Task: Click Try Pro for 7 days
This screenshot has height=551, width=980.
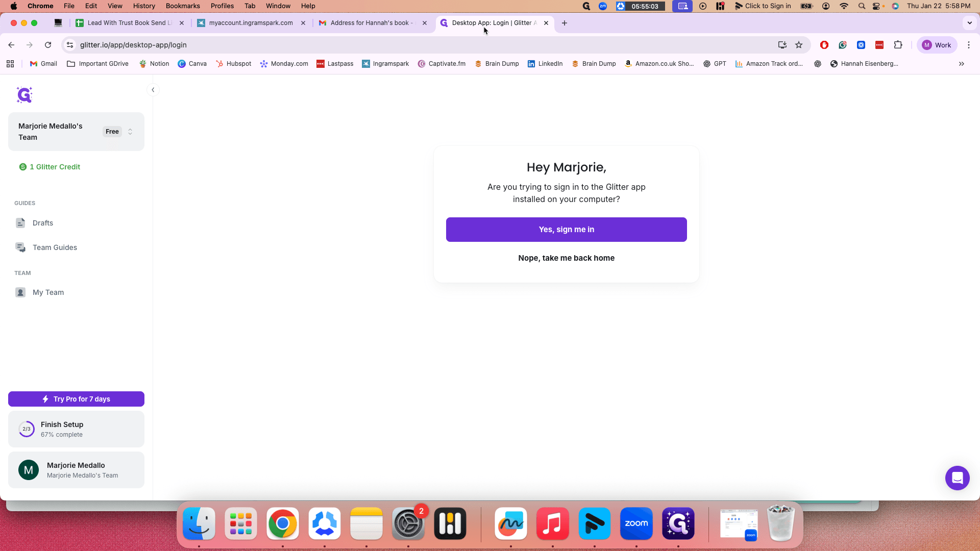Action: [76, 399]
